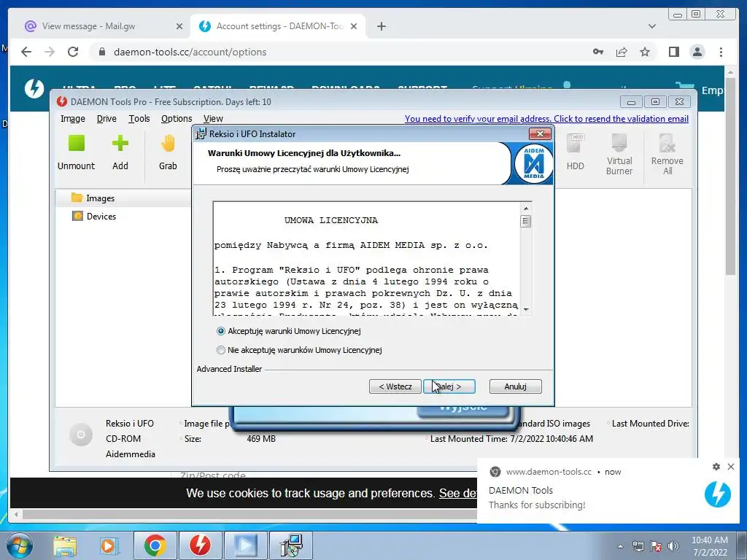Open the See details cookie link
Viewport: 747px width, 560px height.
coord(458,493)
